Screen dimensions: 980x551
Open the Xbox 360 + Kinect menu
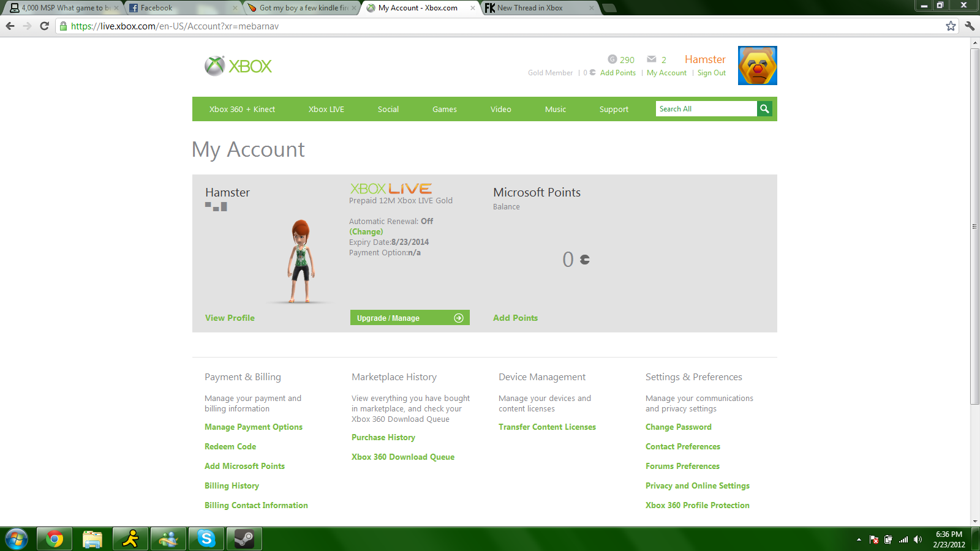(242, 109)
